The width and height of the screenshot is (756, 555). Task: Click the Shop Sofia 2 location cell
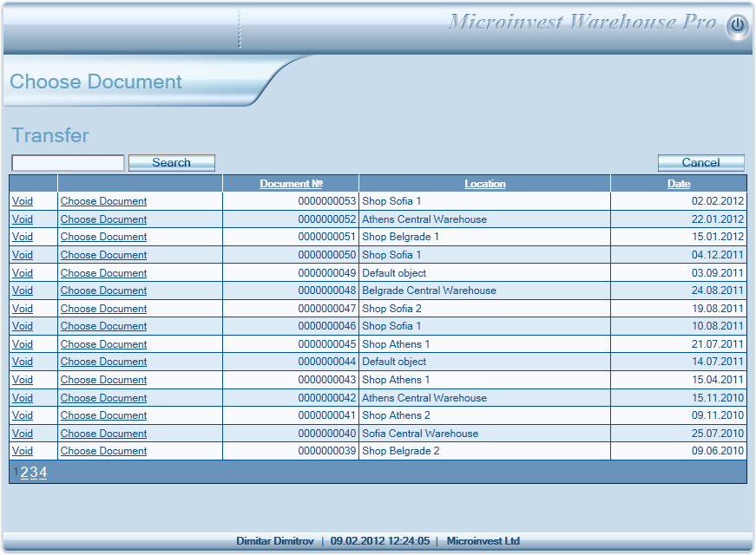(484, 309)
